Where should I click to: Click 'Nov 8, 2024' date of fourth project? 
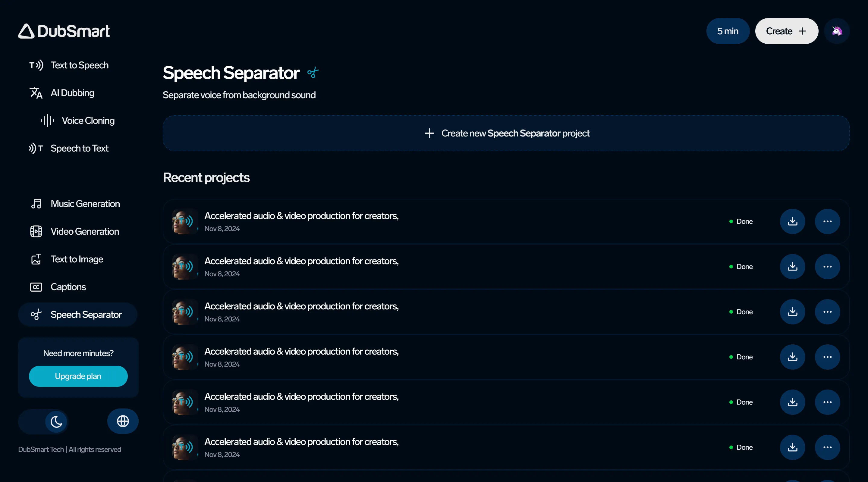[222, 364]
